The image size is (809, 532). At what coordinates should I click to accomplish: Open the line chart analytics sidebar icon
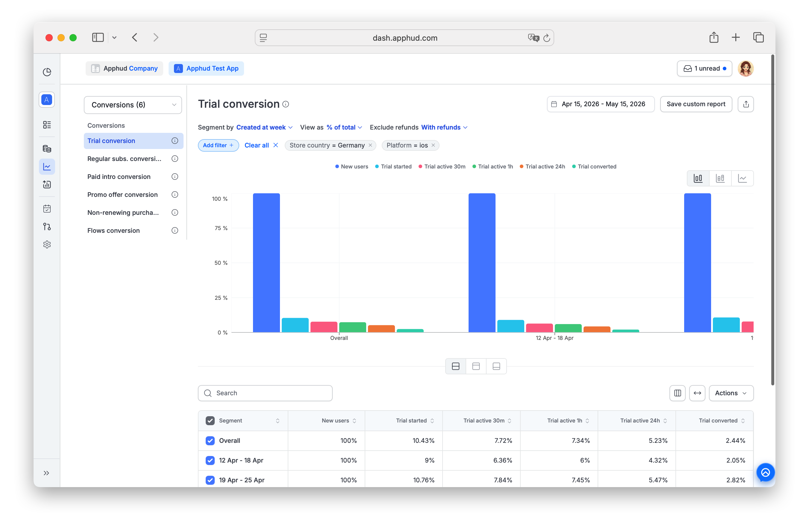coord(47,167)
